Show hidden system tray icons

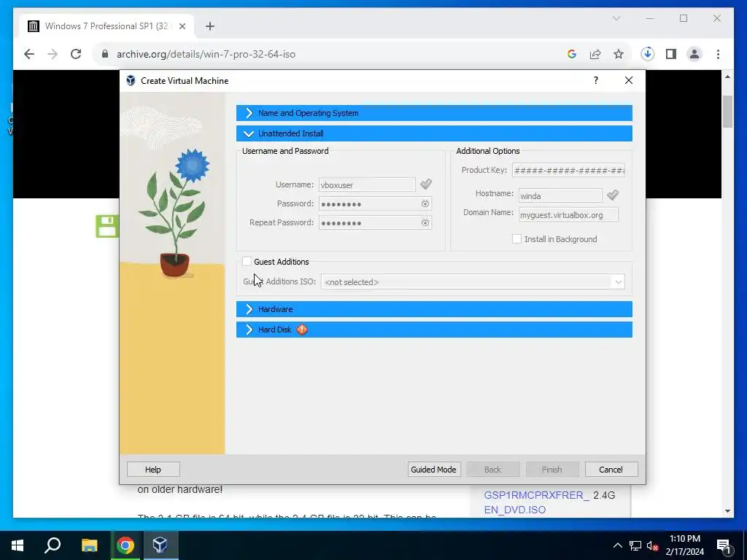tap(617, 545)
